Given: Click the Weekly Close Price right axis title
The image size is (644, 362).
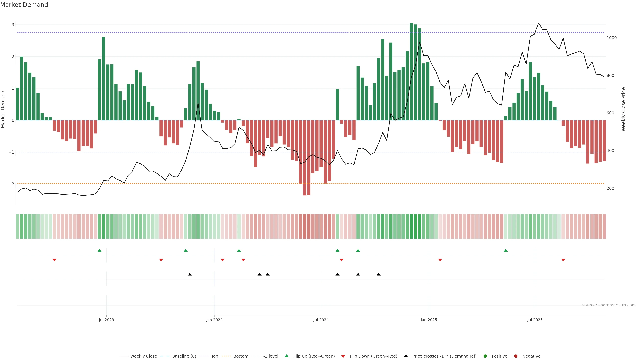Looking at the screenshot, I should (x=623, y=109).
